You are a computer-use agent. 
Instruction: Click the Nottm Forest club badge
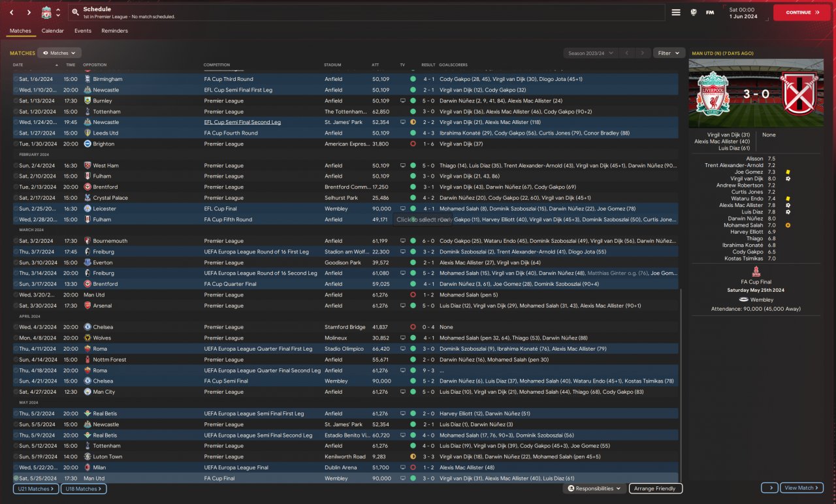tap(88, 360)
